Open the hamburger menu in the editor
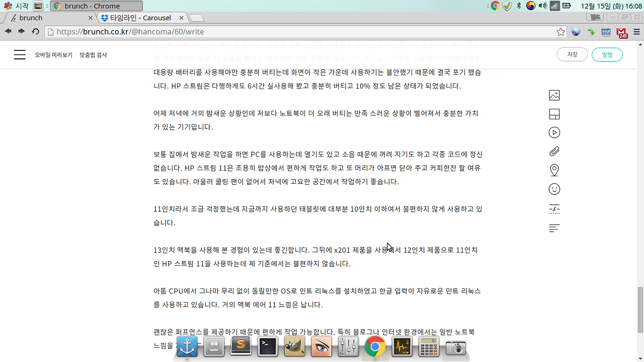 [20, 55]
